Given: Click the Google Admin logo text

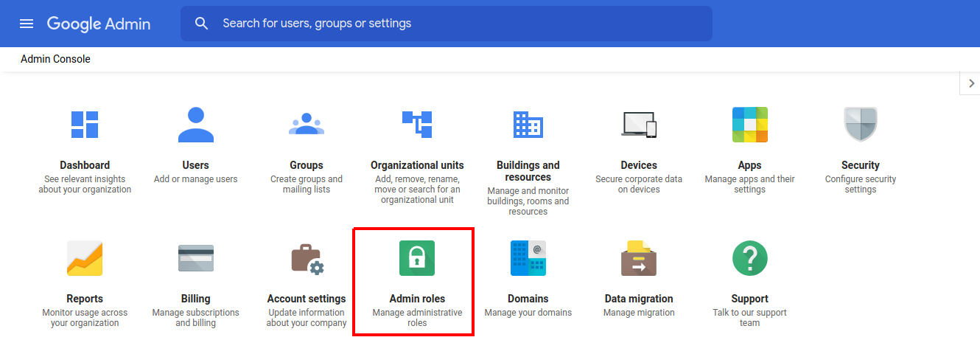Looking at the screenshot, I should click(x=99, y=24).
